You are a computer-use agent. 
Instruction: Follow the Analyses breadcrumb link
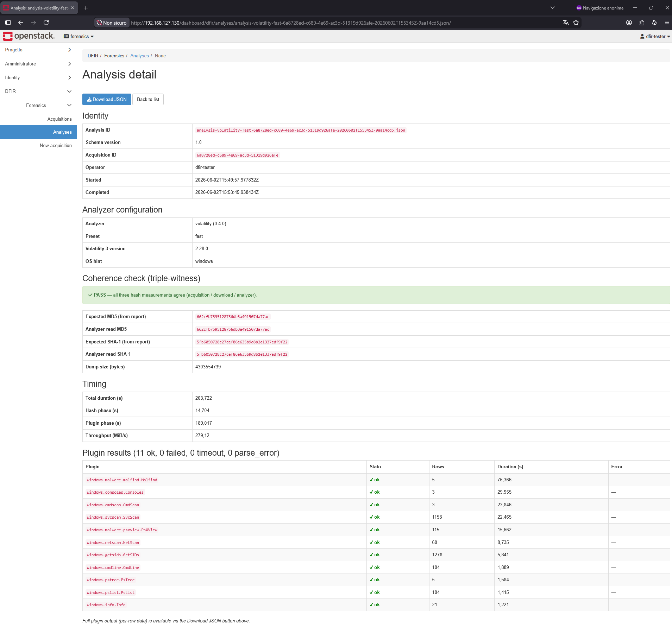pos(139,56)
